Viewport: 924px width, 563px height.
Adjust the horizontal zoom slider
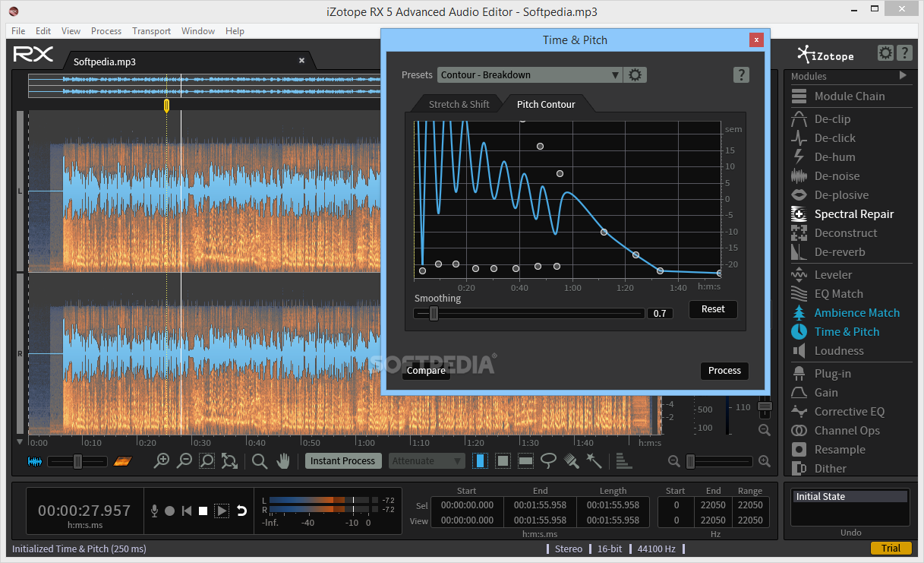718,461
